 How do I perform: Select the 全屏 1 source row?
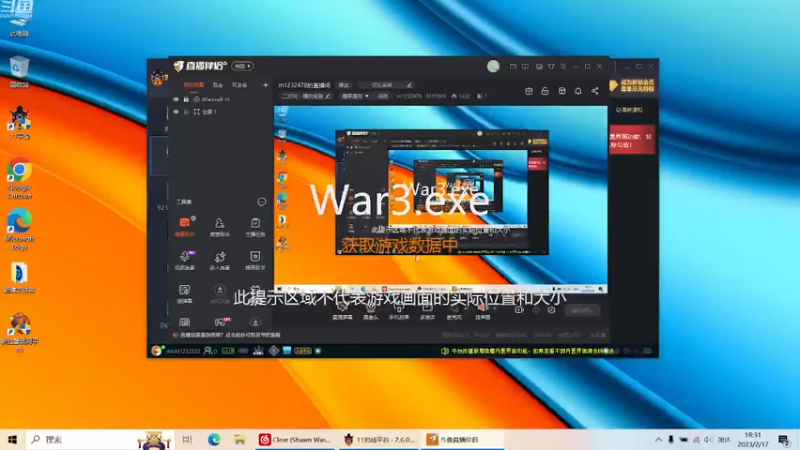pyautogui.click(x=220, y=112)
